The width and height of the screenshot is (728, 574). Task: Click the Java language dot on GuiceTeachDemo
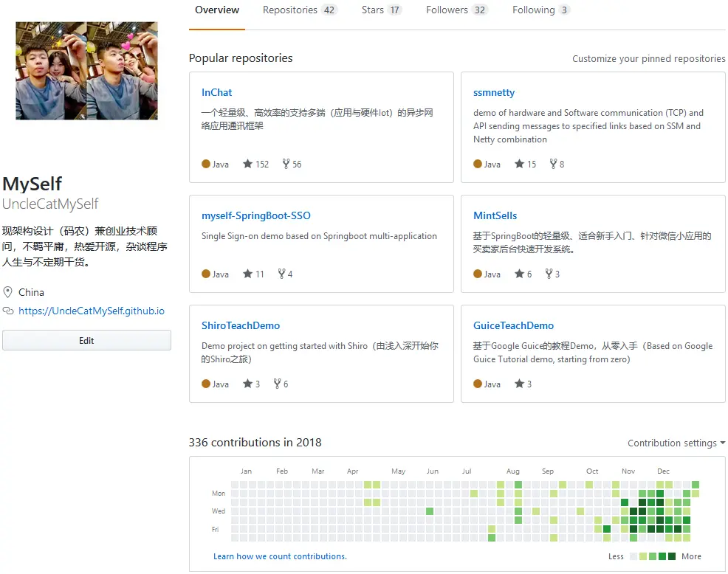(x=477, y=384)
